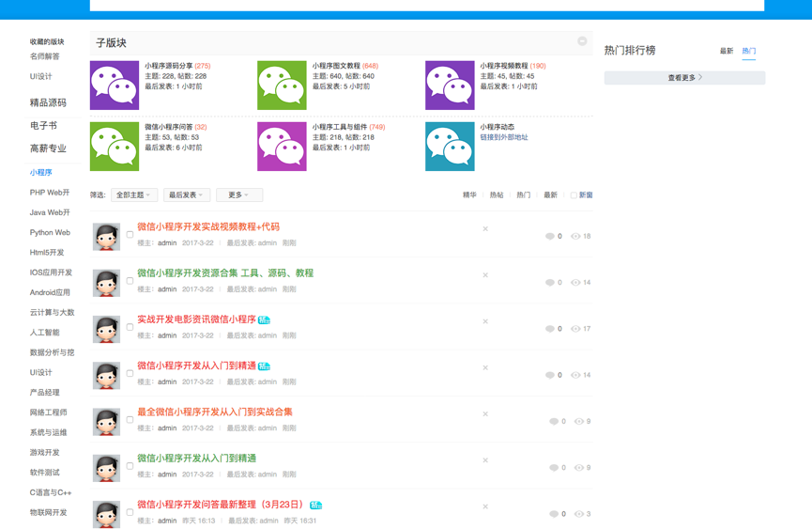Open the 微信小程序问答 green WeChat icon
Viewport: 812px width, 529px height.
[115, 147]
